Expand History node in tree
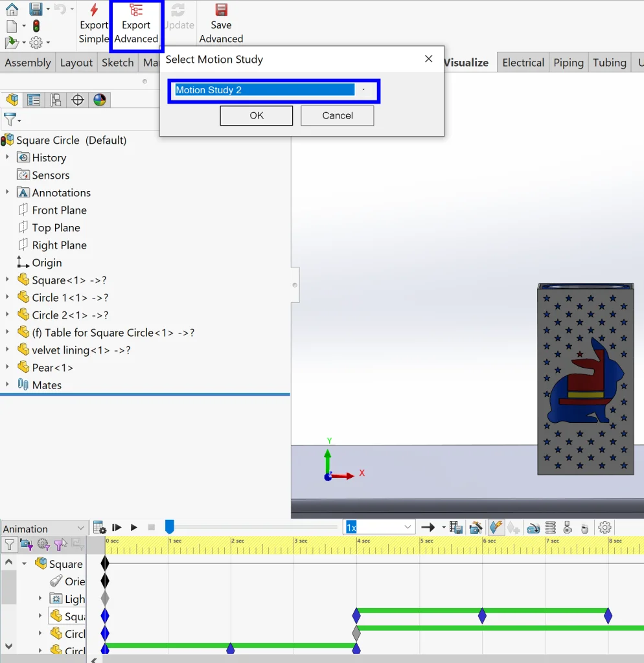The image size is (644, 663). coord(7,157)
